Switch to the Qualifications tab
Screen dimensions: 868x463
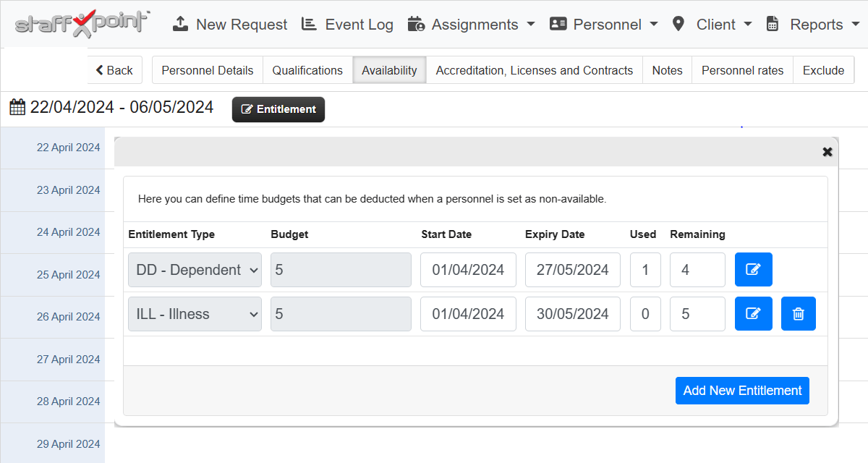[x=307, y=70]
